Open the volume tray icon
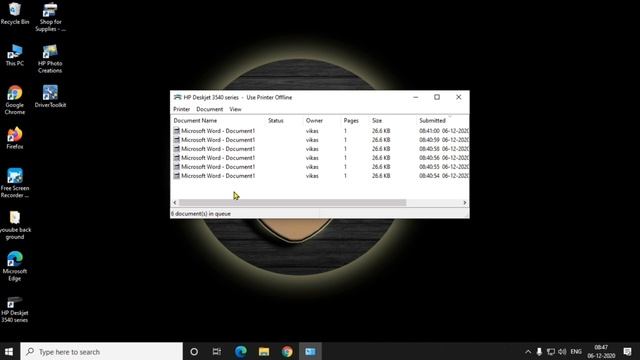Image resolution: width=640 pixels, height=360 pixels. 562,351
